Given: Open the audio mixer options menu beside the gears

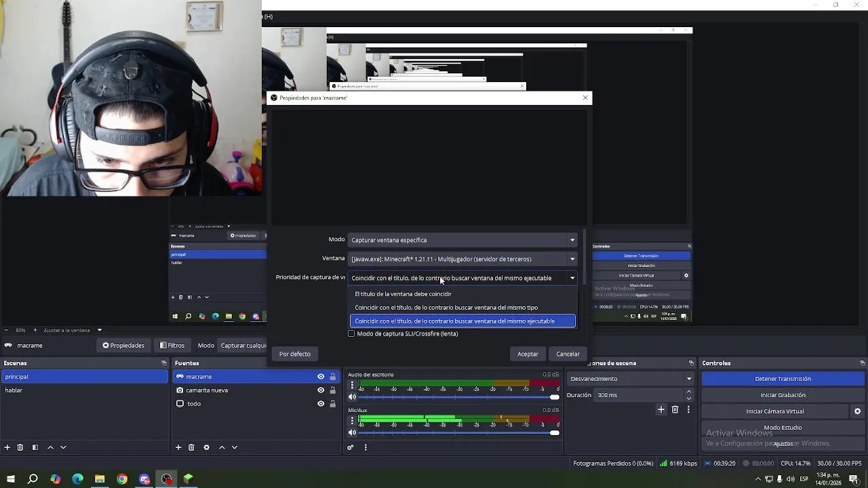Looking at the screenshot, I should click(x=366, y=447).
